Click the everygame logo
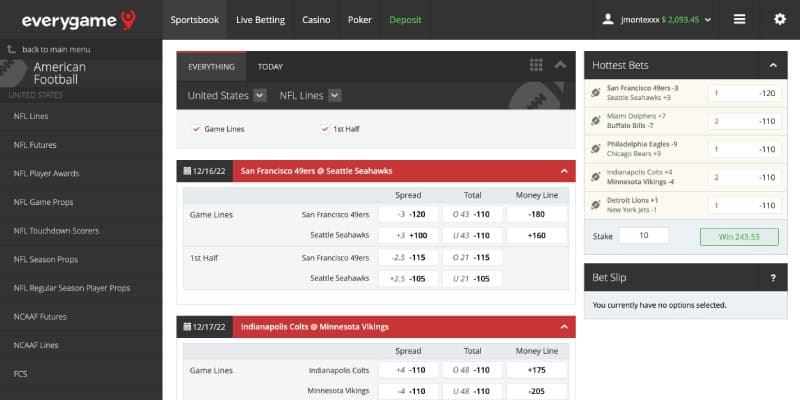Viewport: 800px width, 400px height. click(x=79, y=20)
